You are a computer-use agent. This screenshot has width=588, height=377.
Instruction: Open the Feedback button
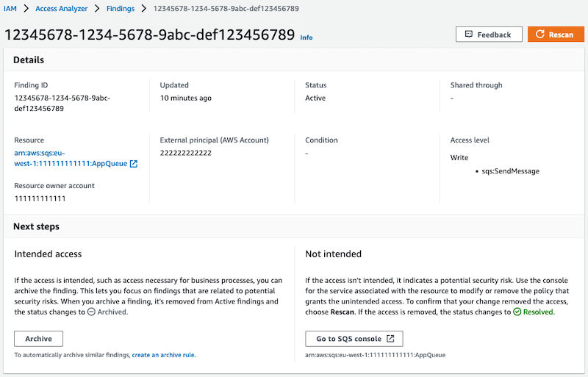[x=489, y=34]
